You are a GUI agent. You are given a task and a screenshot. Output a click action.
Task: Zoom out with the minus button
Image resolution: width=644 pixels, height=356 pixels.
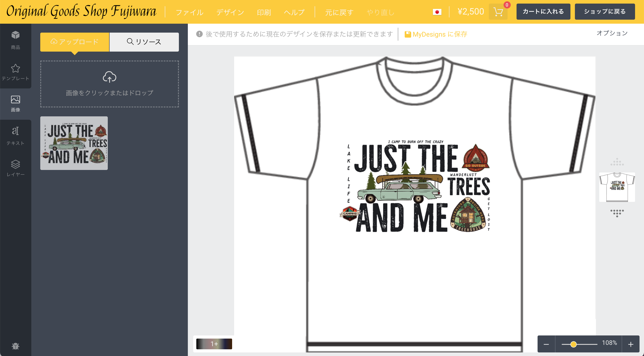(546, 344)
